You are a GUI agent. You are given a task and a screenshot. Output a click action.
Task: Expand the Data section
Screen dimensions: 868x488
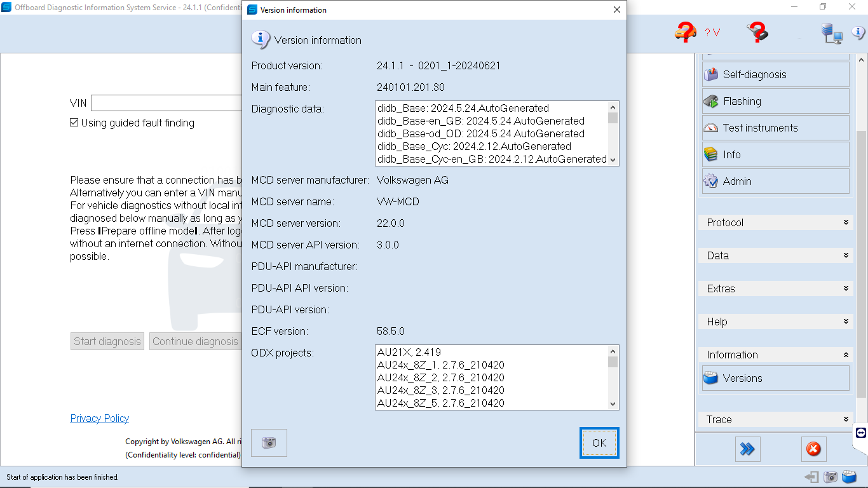click(775, 255)
